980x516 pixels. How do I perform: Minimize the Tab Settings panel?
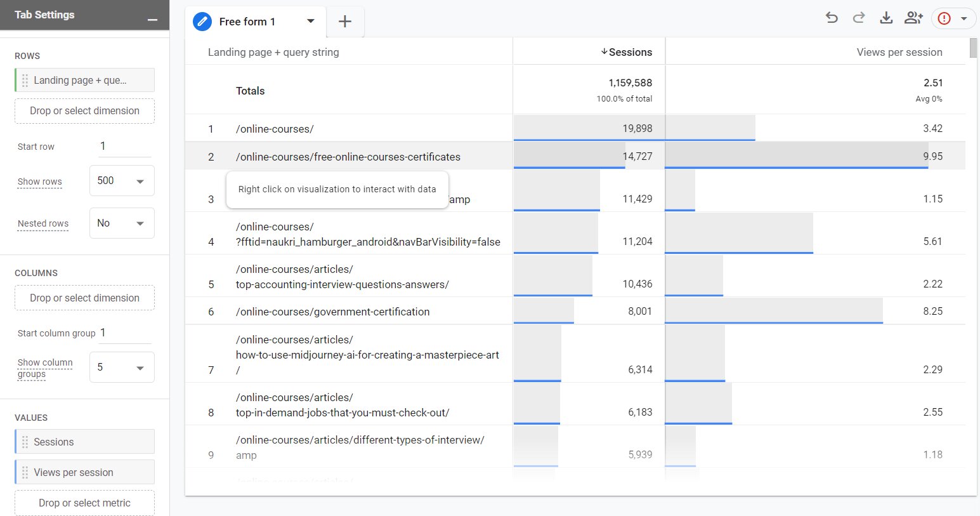coord(152,18)
